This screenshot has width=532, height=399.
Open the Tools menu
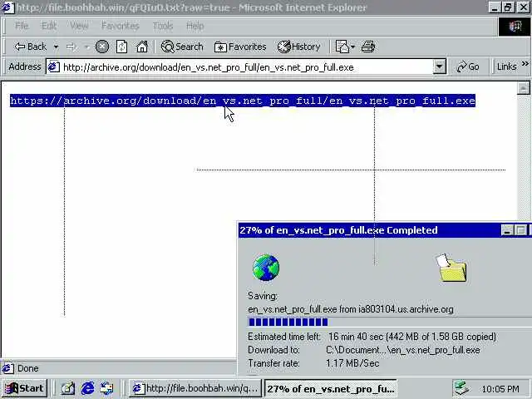pos(163,26)
